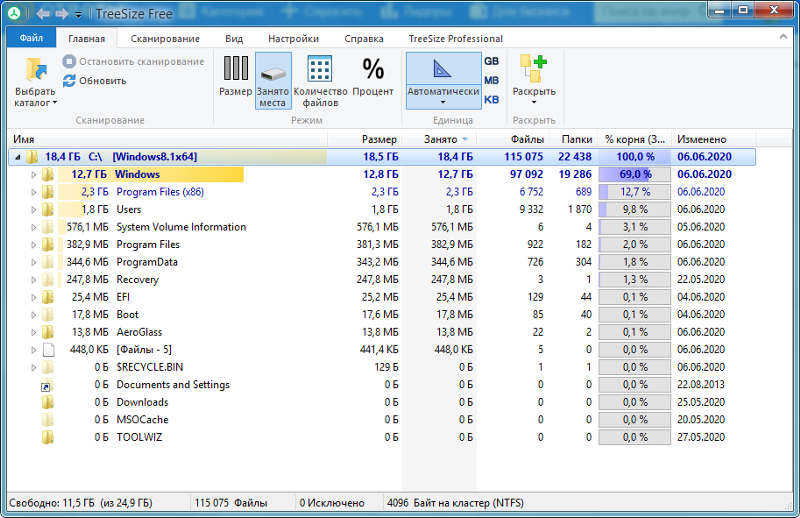800x518 pixels.
Task: Toggle the Allocated Space mode
Action: 273,81
